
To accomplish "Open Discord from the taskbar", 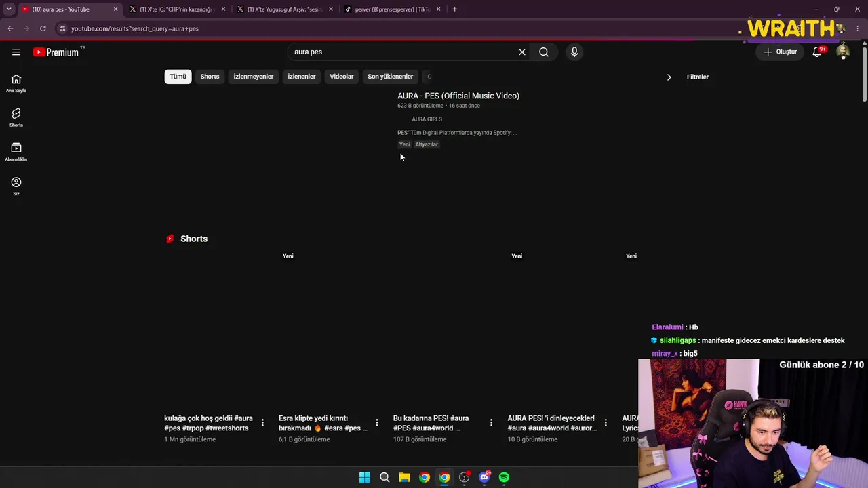I will (484, 477).
